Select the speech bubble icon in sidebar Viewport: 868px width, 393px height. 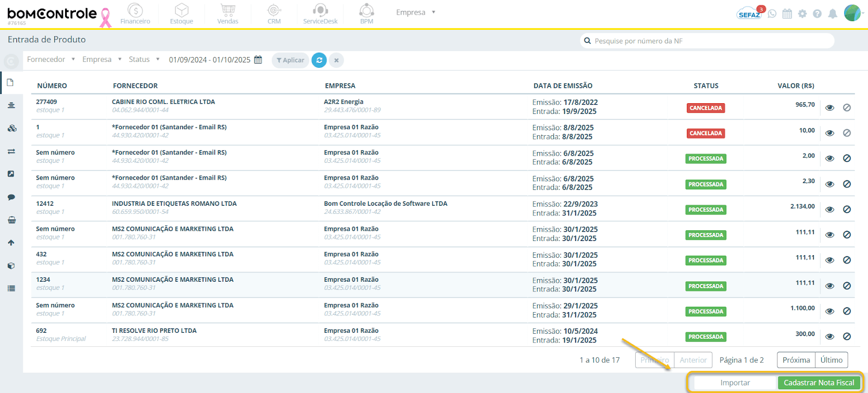[11, 197]
